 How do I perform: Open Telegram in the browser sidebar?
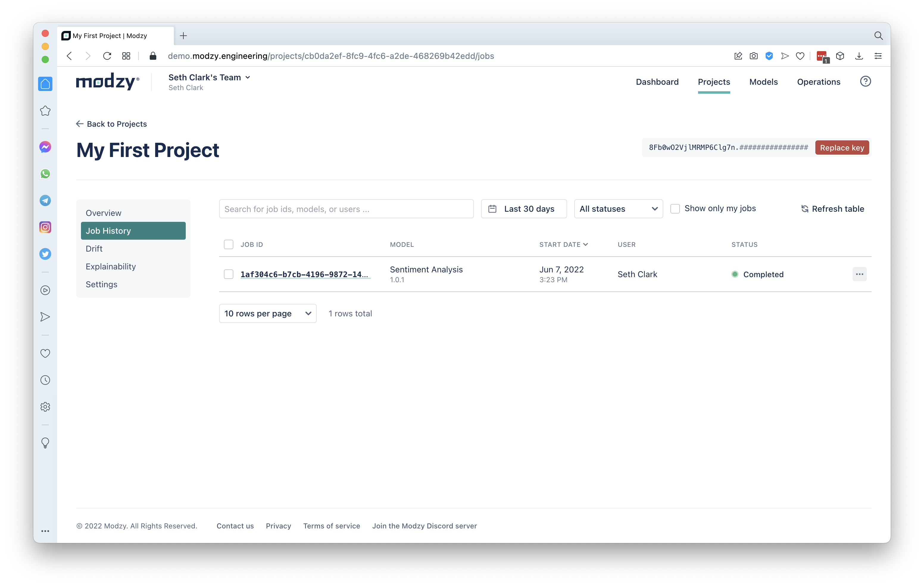tap(45, 200)
